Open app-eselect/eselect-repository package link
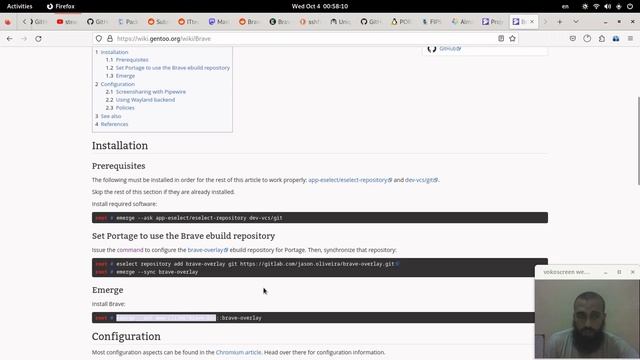Screen dimensions: 640x360 click(x=350, y=180)
